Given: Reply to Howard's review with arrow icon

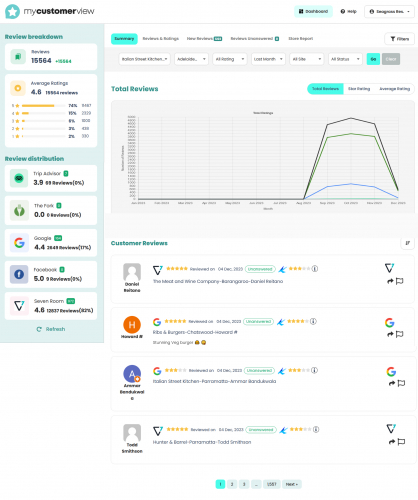Looking at the screenshot, I should coord(390,334).
